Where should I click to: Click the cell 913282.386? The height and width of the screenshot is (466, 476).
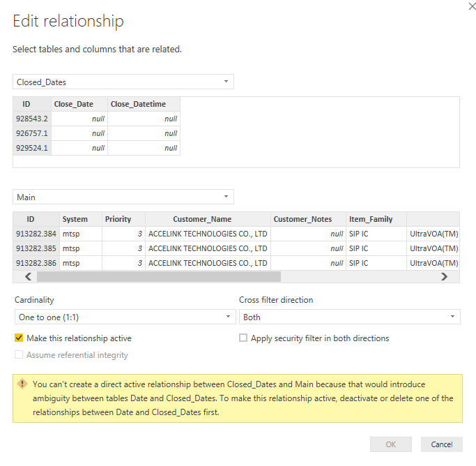(36, 263)
